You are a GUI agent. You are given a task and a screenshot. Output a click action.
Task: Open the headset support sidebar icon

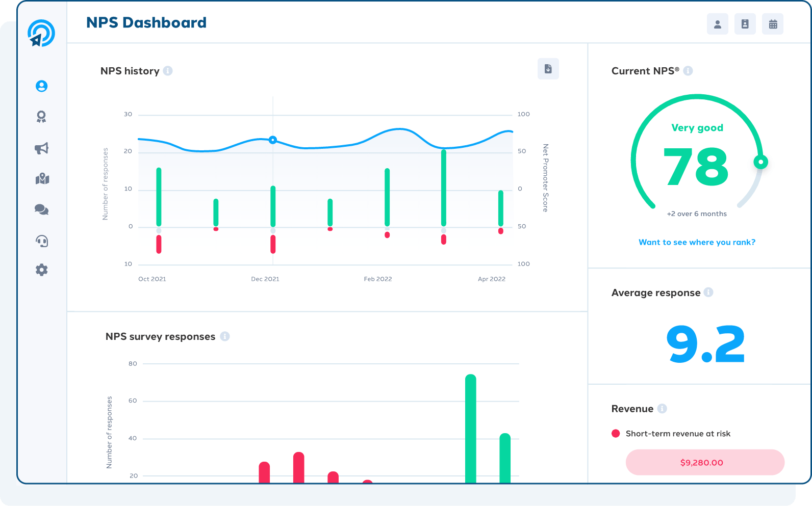pos(42,241)
